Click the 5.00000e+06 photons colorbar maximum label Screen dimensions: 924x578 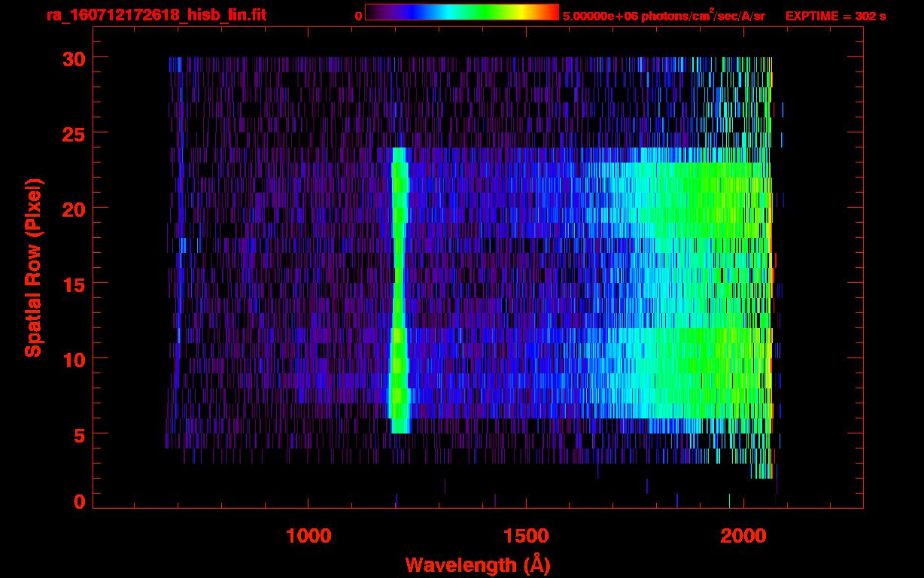(664, 16)
